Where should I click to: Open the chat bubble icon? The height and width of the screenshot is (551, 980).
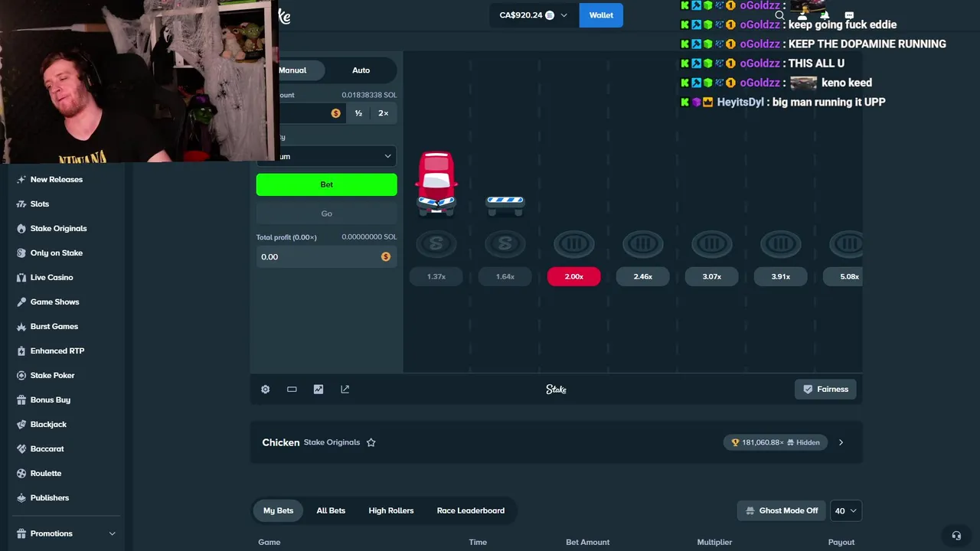tap(849, 15)
